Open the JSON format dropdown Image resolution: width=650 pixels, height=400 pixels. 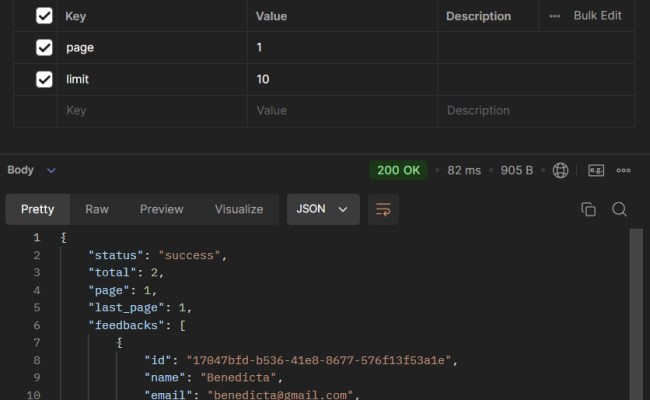click(x=323, y=209)
